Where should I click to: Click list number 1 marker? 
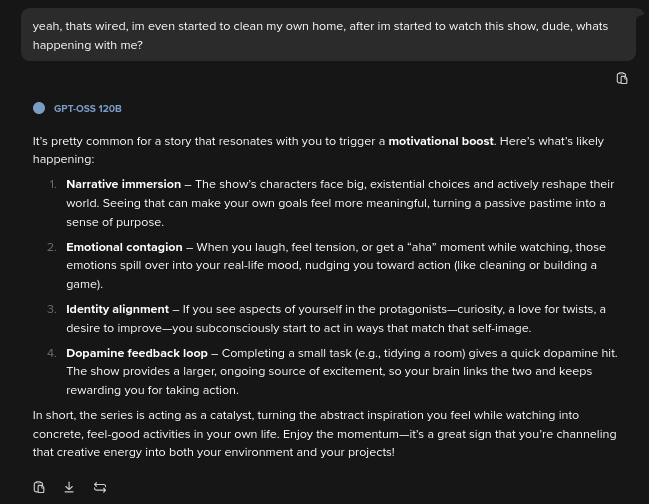coord(53,184)
